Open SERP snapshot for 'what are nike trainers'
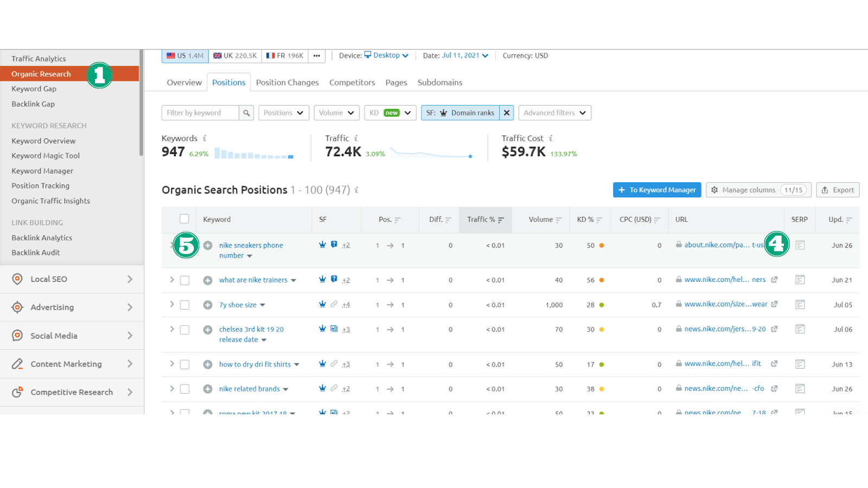The width and height of the screenshot is (868, 488). pyautogui.click(x=800, y=280)
